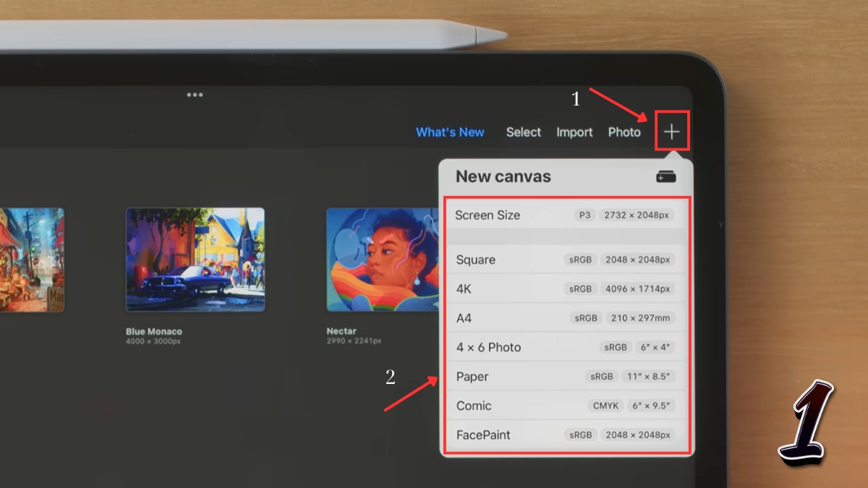The height and width of the screenshot is (488, 868).
Task: Choose Import in the gallery toolbar
Action: click(574, 132)
